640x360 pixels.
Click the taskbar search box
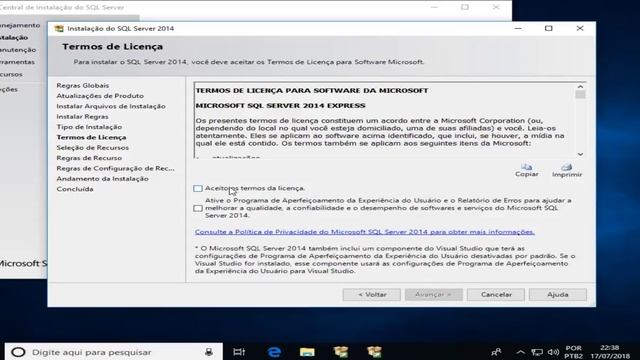pos(114,352)
